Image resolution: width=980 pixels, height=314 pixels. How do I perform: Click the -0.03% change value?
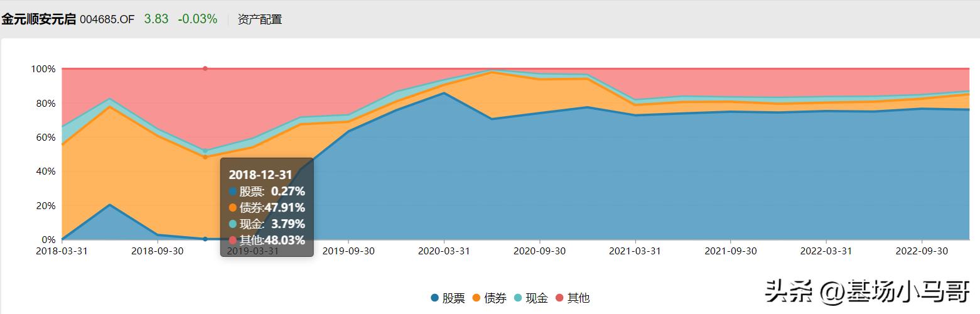197,19
